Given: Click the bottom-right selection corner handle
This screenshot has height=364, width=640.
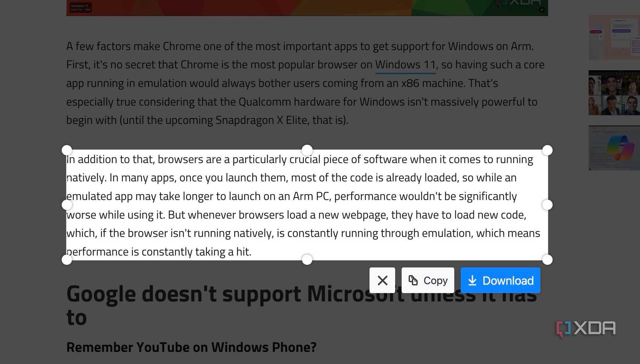Looking at the screenshot, I should [x=547, y=260].
